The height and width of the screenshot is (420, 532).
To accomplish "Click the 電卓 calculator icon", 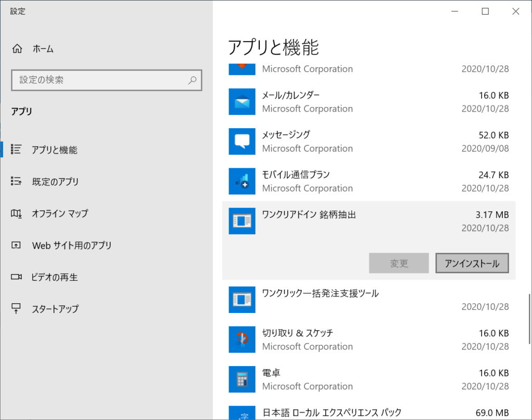I will point(242,379).
